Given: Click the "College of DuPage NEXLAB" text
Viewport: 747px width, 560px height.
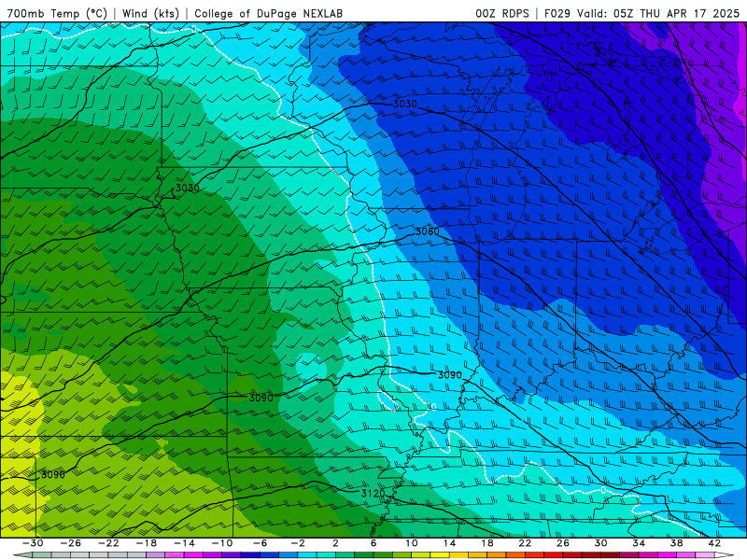Looking at the screenshot, I should 268,13.
